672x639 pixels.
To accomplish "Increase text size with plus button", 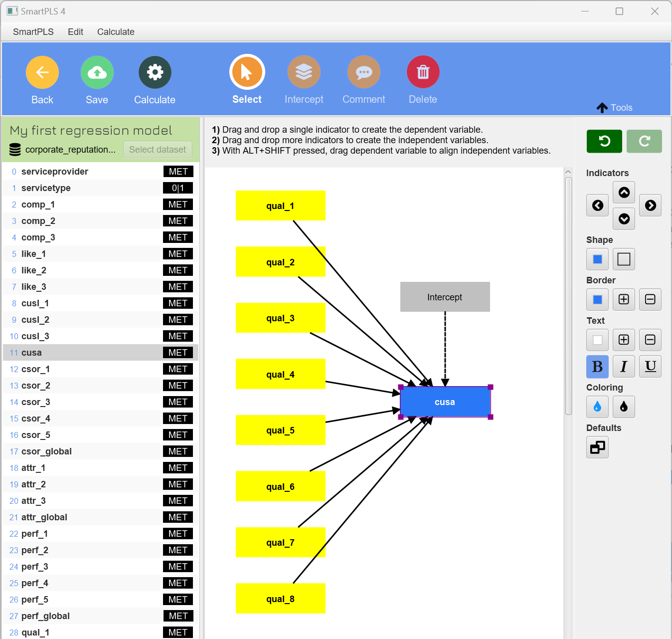I will tap(624, 340).
